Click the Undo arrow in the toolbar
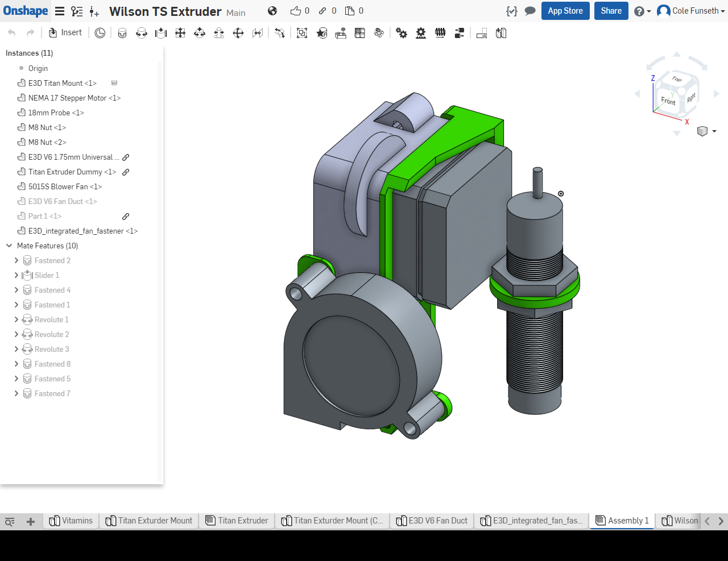The height and width of the screenshot is (561, 728). point(12,33)
